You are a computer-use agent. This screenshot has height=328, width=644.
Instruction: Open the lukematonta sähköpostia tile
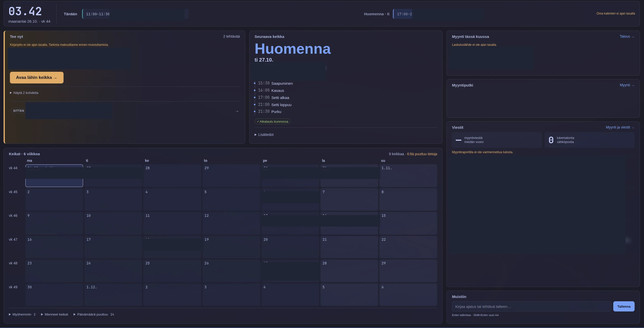590,140
